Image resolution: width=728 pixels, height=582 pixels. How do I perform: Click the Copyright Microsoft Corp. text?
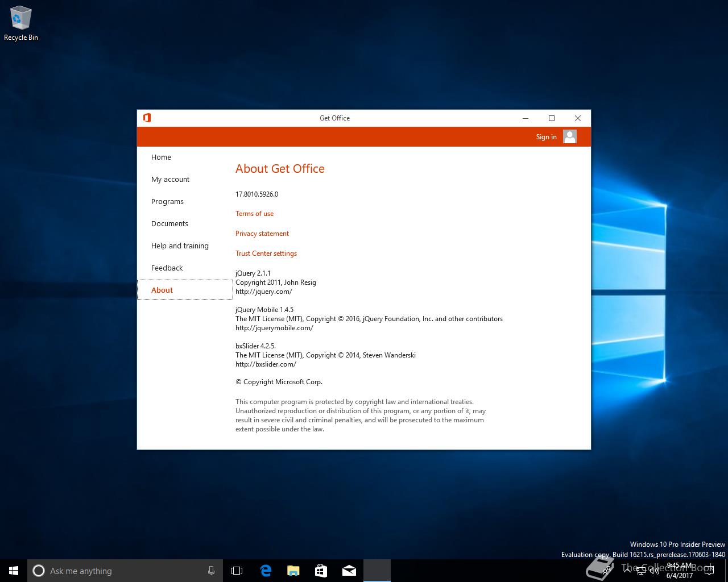[x=279, y=382]
